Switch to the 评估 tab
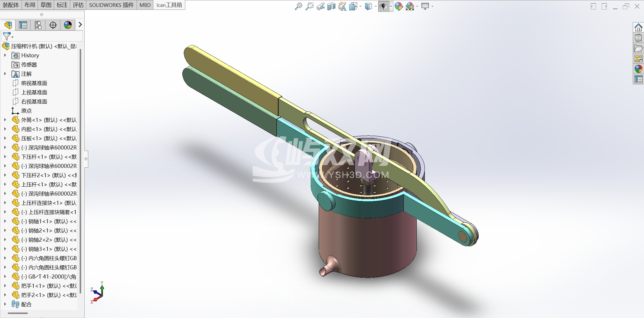Screen dimensions: 644x318 point(78,5)
